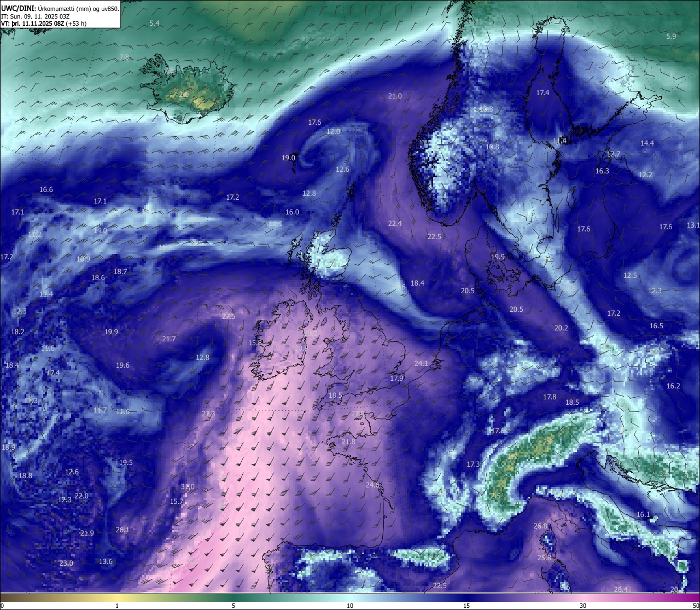Screen dimensions: 700x610
Task: Click the 17.8 value on the map
Action: coord(550,397)
